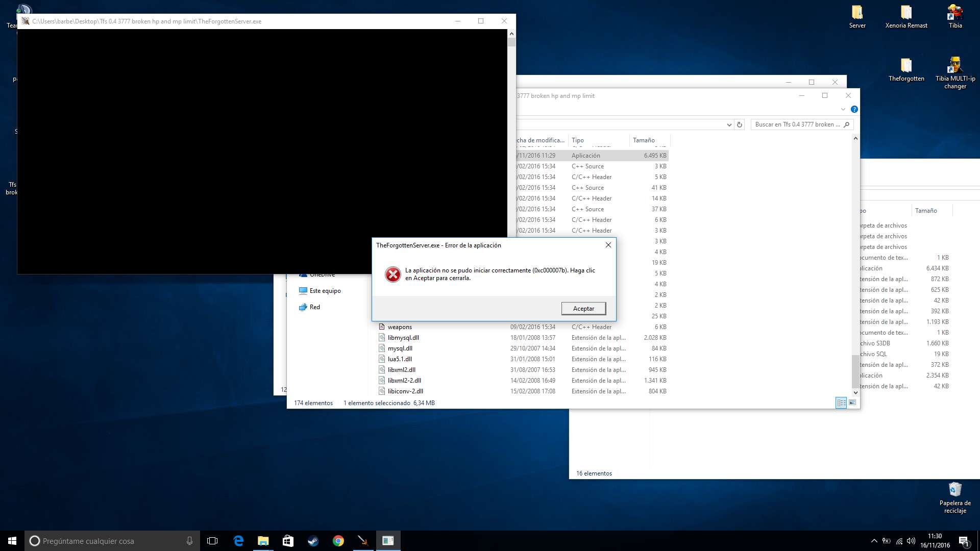Click the explorer refresh button
Viewport: 980px width, 551px height.
[739, 124]
